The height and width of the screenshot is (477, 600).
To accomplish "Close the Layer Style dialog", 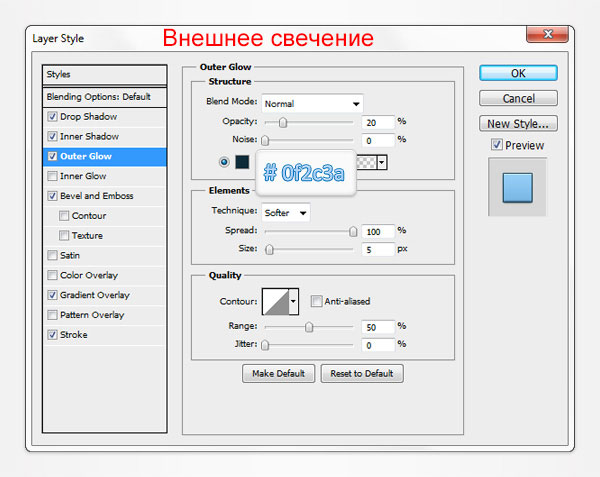I will tap(548, 34).
